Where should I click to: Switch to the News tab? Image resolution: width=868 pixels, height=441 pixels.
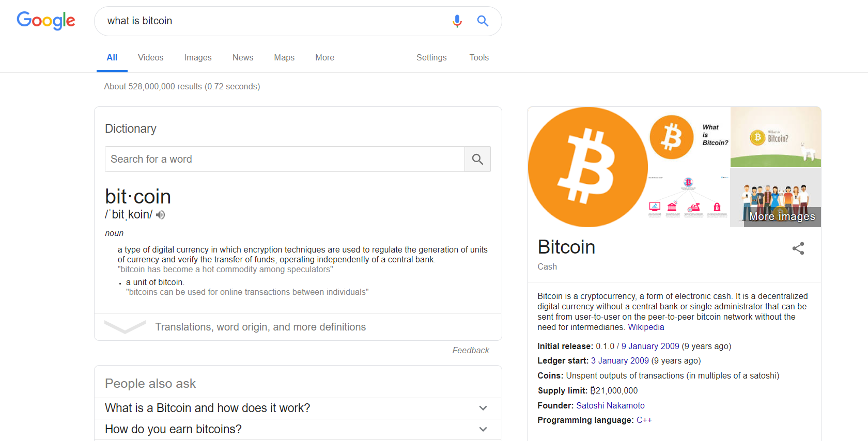pyautogui.click(x=243, y=58)
